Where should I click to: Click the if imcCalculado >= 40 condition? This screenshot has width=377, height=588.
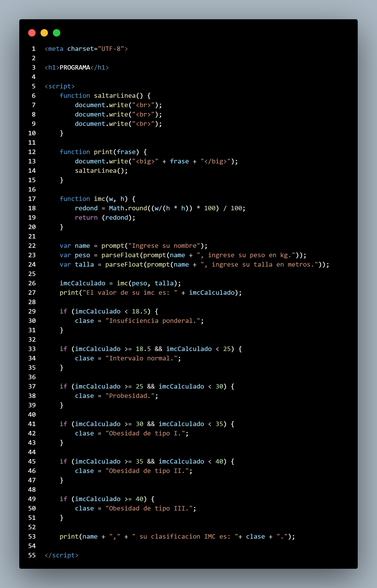pyautogui.click(x=109, y=499)
